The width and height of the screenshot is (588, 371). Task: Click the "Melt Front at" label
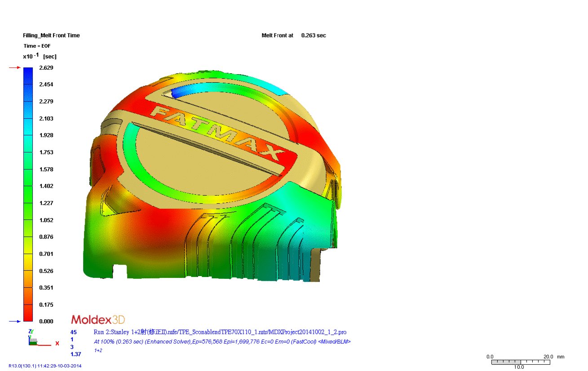(x=277, y=36)
